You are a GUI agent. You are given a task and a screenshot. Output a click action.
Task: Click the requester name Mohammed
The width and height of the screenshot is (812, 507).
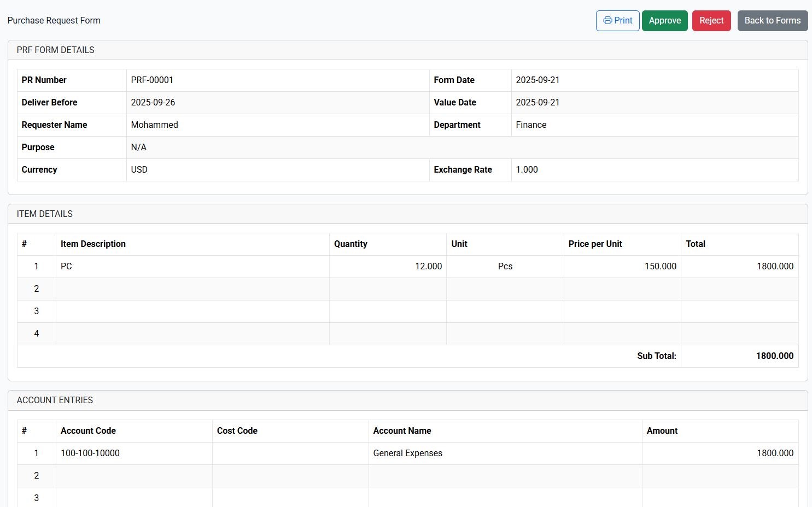click(x=154, y=125)
